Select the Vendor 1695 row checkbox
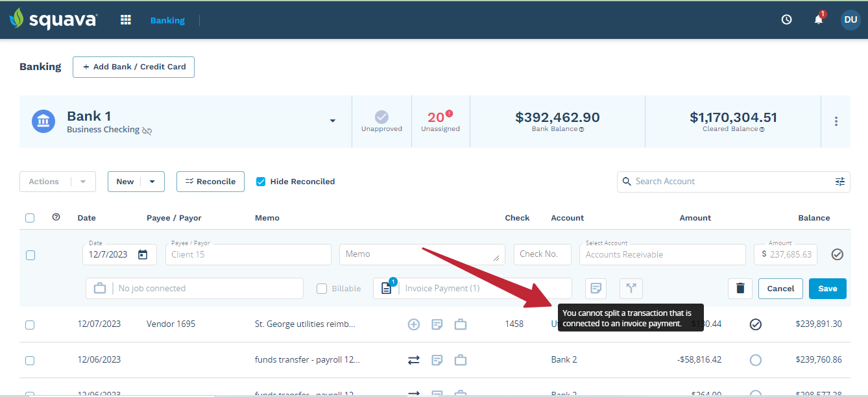Screen dimensions: 868x397 30,324
